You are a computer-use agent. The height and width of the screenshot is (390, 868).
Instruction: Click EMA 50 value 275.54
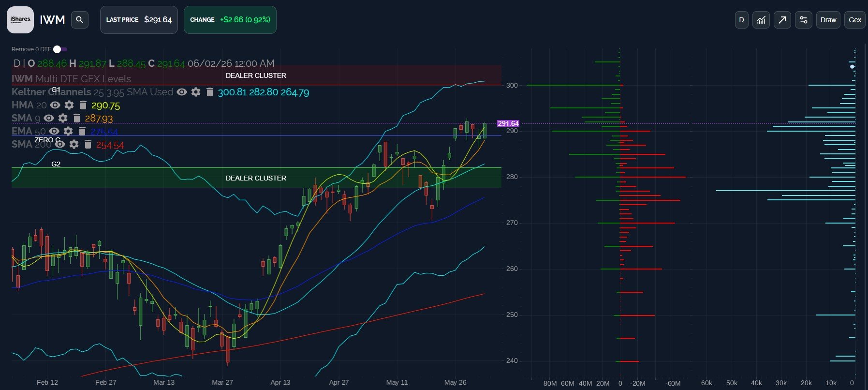click(x=104, y=132)
